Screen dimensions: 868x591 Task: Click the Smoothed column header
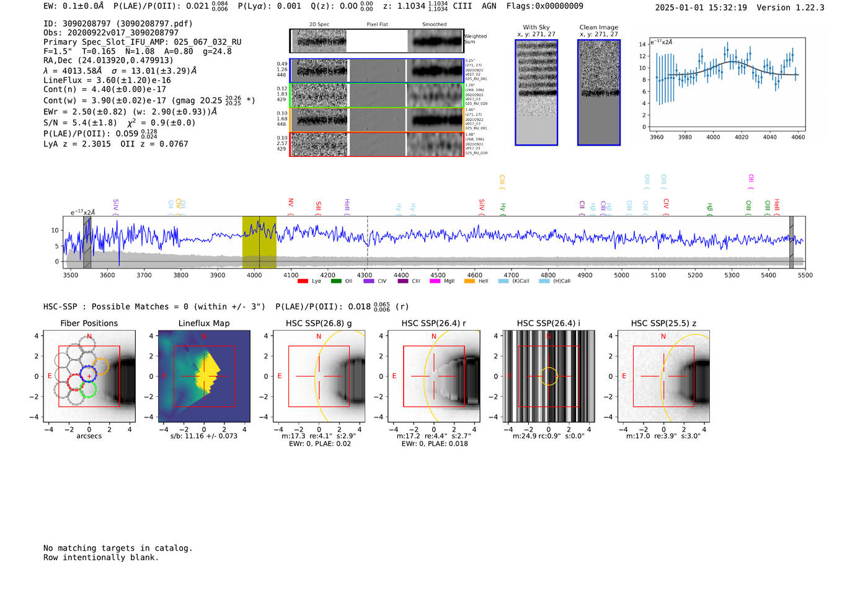coord(435,25)
